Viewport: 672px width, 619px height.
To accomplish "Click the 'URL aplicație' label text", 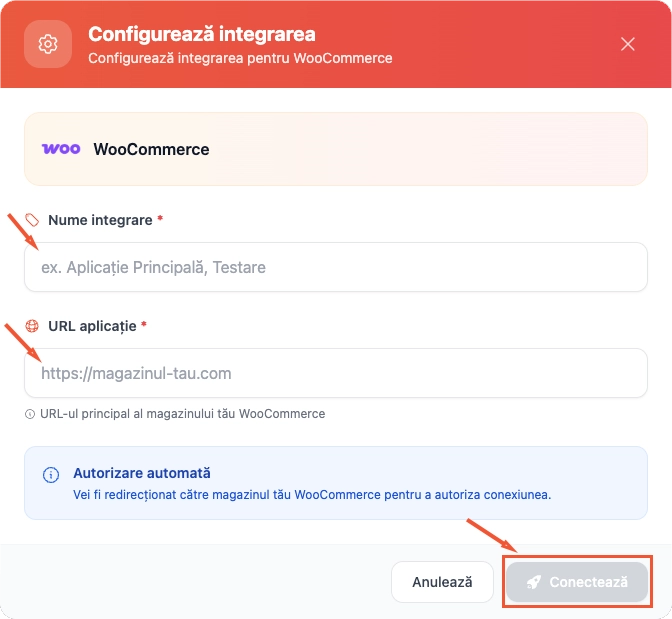I will pyautogui.click(x=92, y=326).
